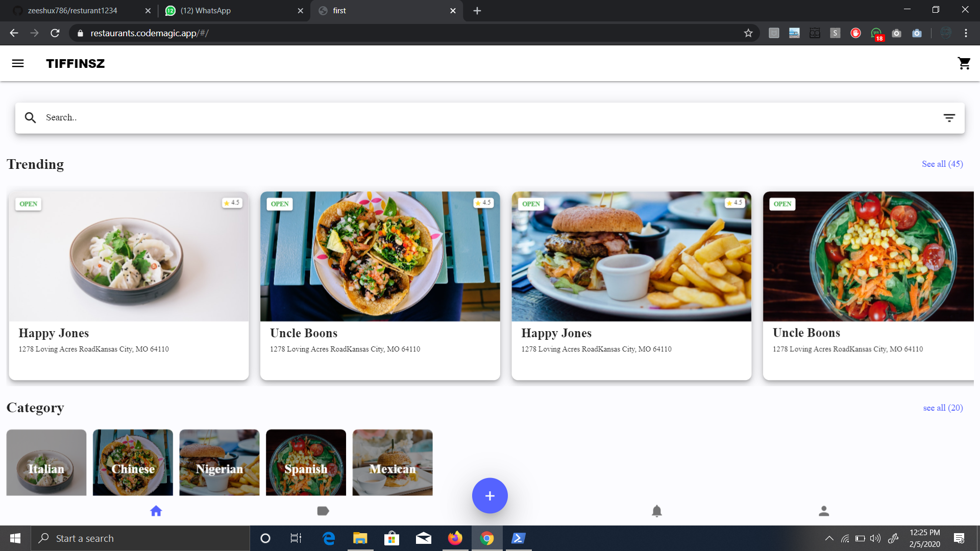Screen dimensions: 980x551
Task: Click the search magnifier icon
Action: coord(31,118)
